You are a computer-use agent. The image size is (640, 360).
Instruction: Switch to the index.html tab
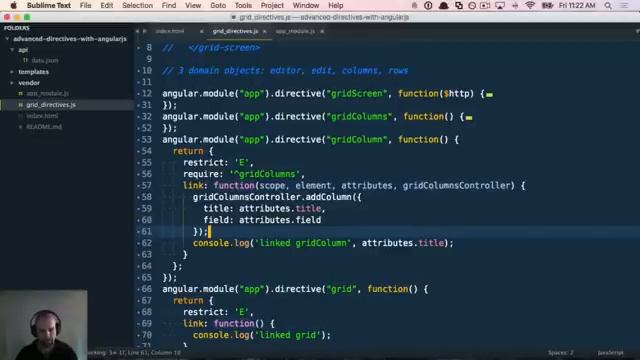(x=170, y=31)
